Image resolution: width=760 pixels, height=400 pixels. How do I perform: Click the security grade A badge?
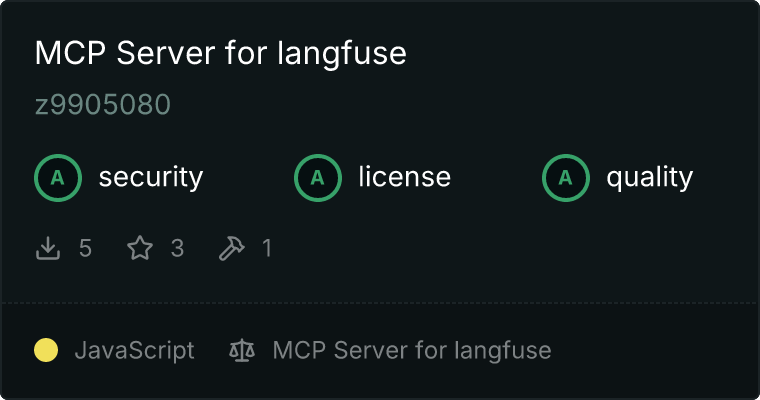(58, 178)
